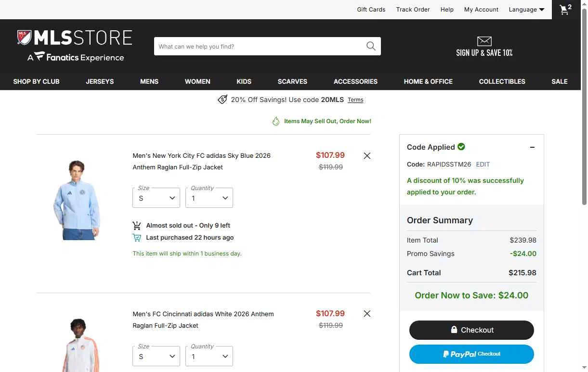Open the Shop By Club menu
The height and width of the screenshot is (372, 588).
pyautogui.click(x=36, y=81)
